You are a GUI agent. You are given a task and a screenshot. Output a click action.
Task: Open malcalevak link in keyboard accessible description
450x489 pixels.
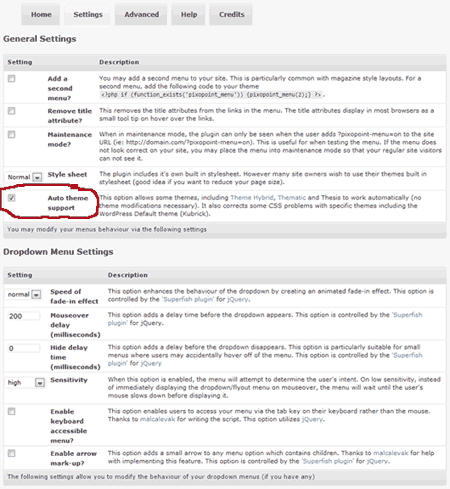point(157,419)
